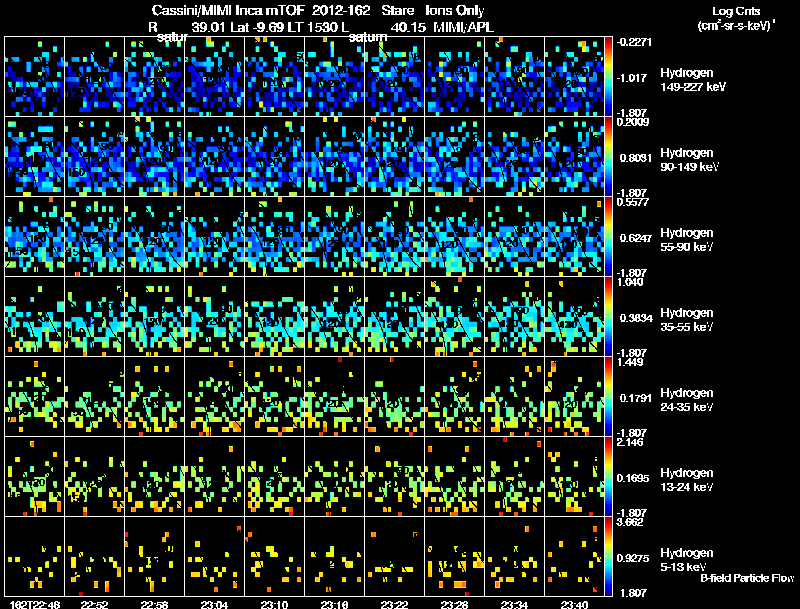Select the 23:10 time label

[x=274, y=604]
